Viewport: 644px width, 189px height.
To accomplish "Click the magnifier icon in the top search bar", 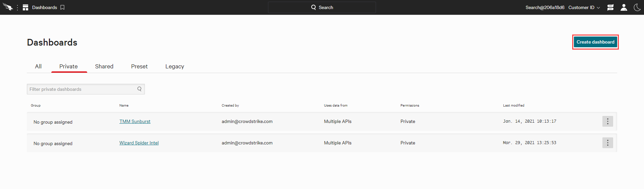I will click(314, 7).
